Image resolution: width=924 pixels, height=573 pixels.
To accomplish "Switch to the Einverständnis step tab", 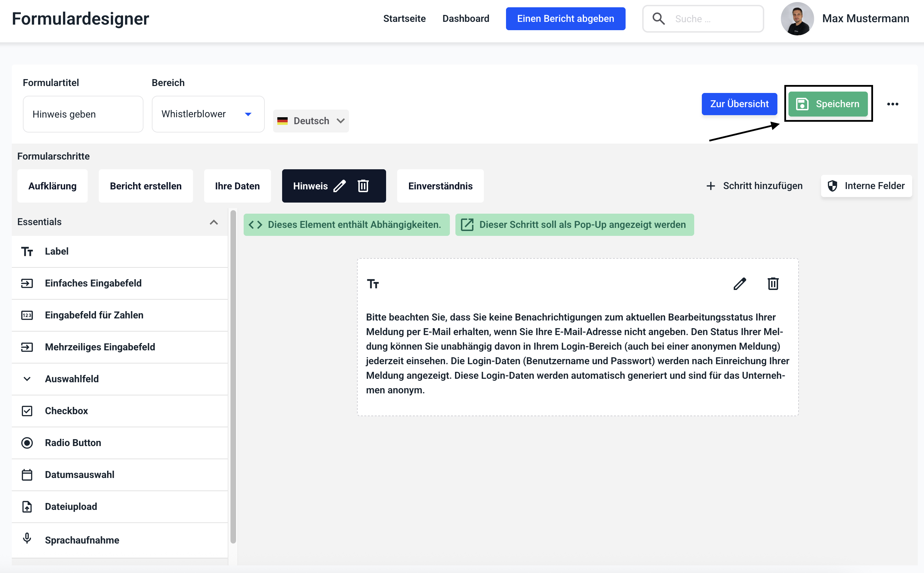I will [440, 186].
